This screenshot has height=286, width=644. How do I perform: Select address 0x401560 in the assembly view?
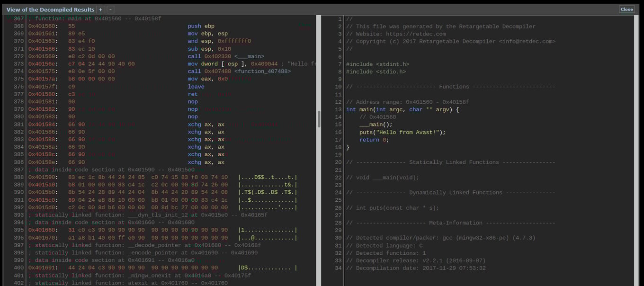point(42,26)
